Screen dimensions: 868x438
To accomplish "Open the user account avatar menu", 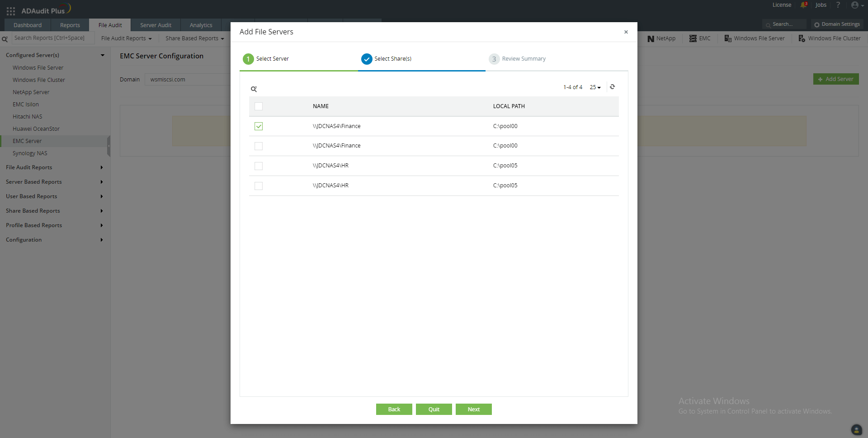I will [857, 5].
